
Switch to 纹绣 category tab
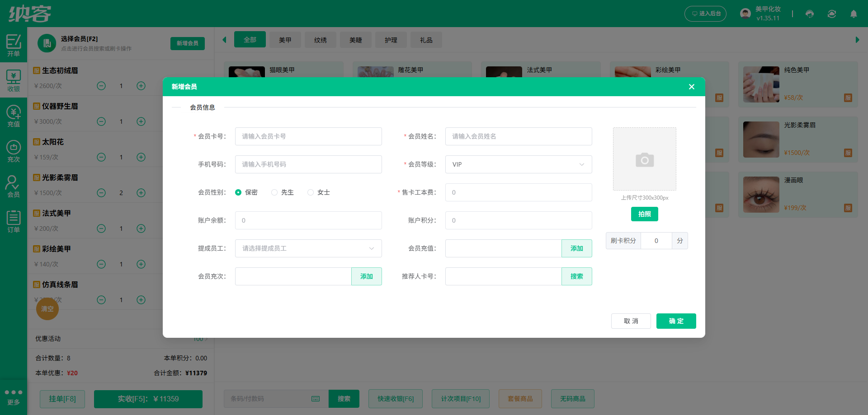[x=321, y=40]
